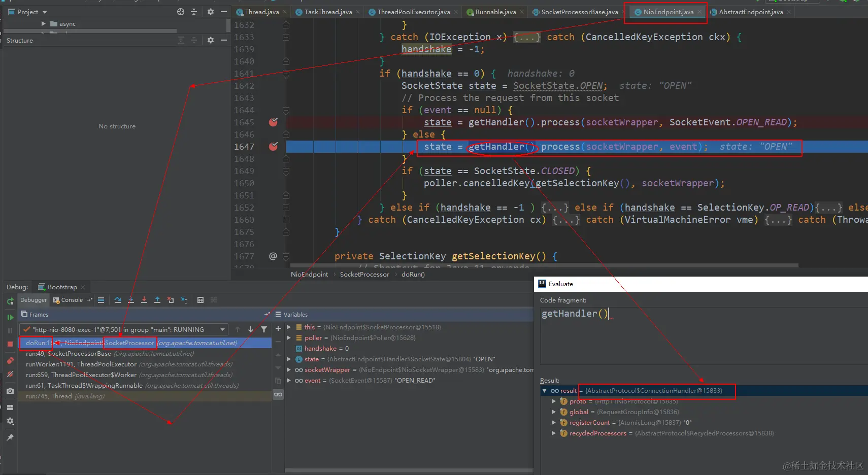Image resolution: width=868 pixels, height=475 pixels.
Task: Click Collapse All icon in Project panel
Action: [194, 12]
